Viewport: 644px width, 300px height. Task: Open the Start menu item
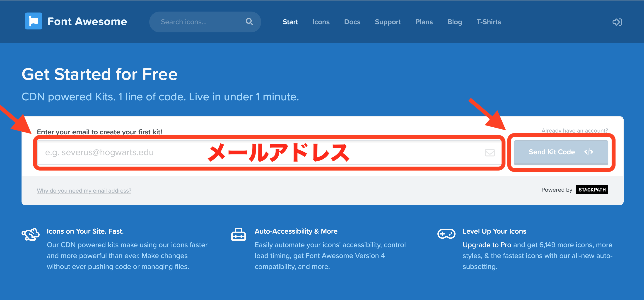(290, 22)
